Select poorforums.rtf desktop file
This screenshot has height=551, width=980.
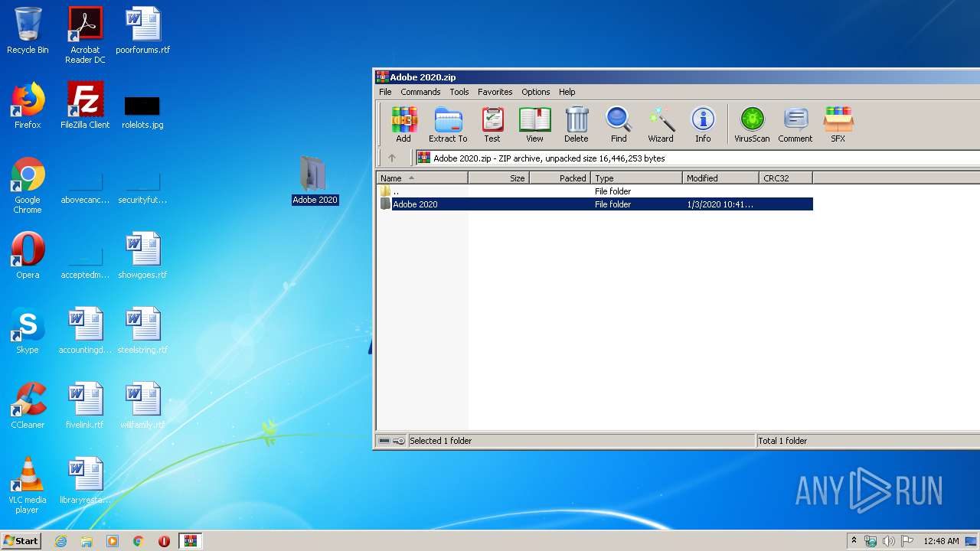tap(143, 31)
